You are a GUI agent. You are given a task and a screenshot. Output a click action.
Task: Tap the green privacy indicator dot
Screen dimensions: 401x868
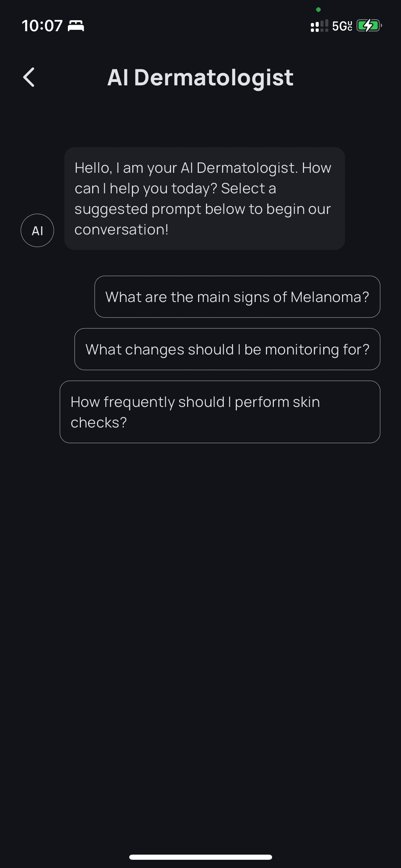coord(318,10)
